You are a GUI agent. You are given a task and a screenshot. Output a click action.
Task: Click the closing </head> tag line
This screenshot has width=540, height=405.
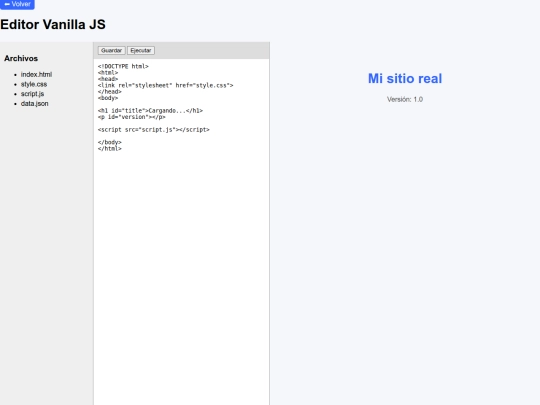[x=110, y=92]
